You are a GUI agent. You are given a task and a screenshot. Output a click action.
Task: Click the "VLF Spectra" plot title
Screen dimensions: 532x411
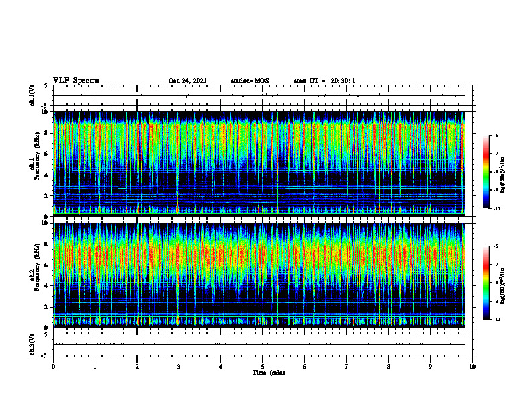(76, 81)
